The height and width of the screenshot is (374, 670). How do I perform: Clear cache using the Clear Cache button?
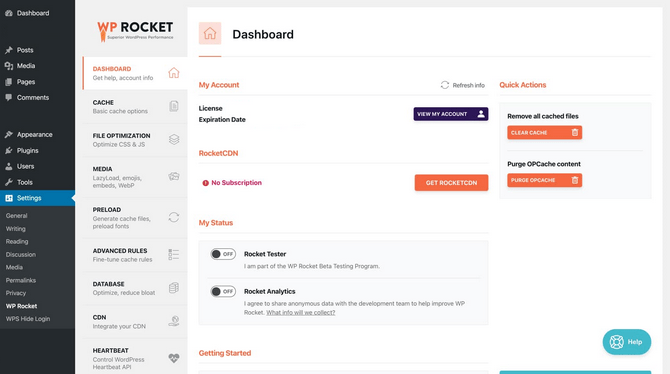point(544,133)
